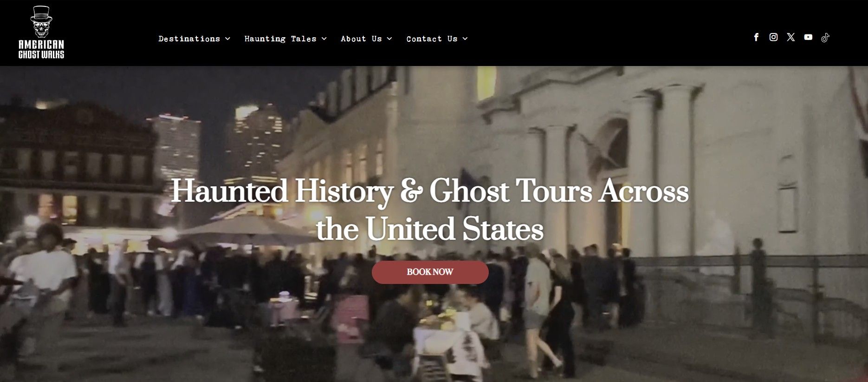868x382 pixels.
Task: Click the Haunted History & Ghost Tours headline
Action: click(x=430, y=210)
